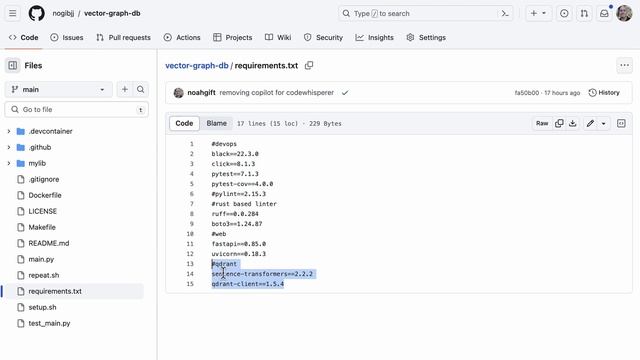This screenshot has width=640, height=360.
Task: Switch to the Pull requests tab
Action: (x=123, y=38)
